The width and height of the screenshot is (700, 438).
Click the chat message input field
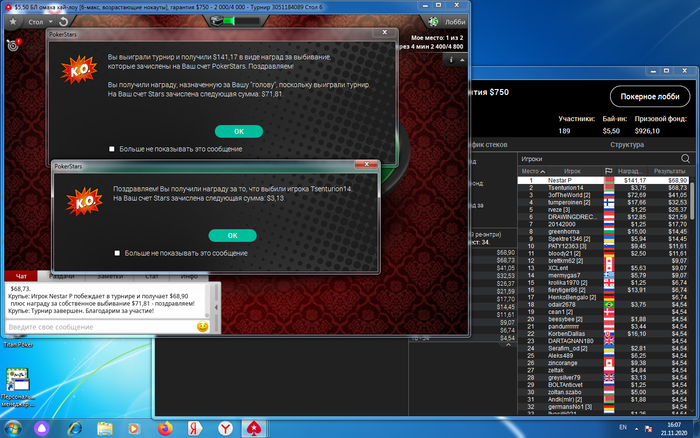coord(100,327)
